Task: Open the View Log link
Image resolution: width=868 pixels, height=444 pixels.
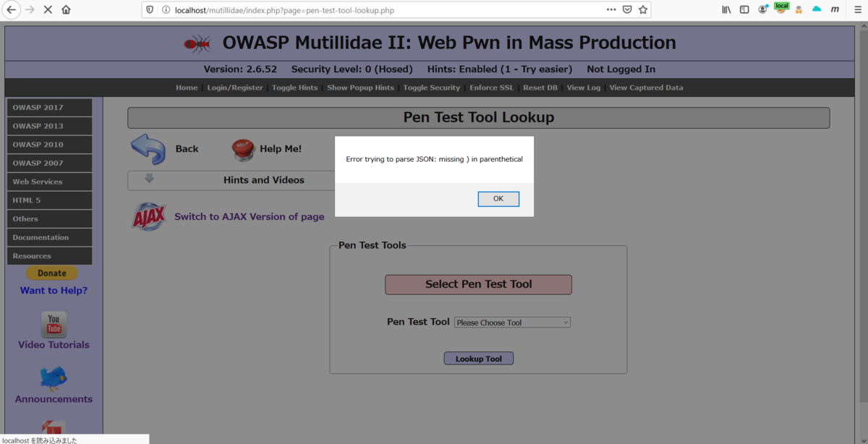Action: click(x=583, y=87)
